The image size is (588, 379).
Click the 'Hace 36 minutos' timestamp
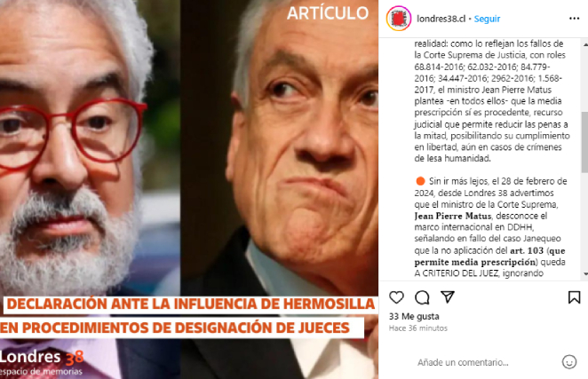(418, 328)
